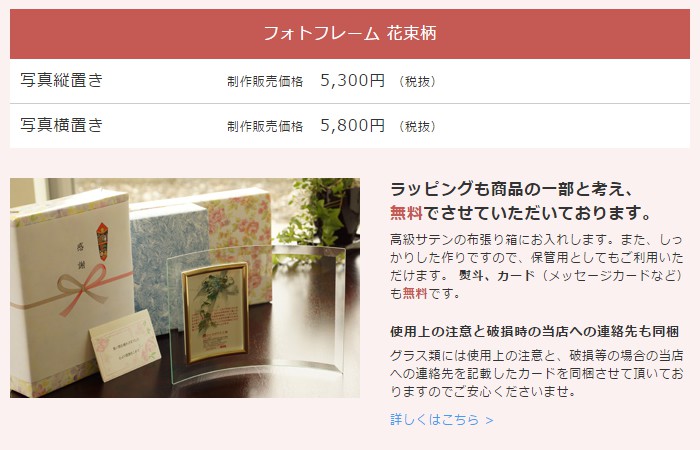
Task: Click the wrapped white gift box in photo
Action: point(71,292)
